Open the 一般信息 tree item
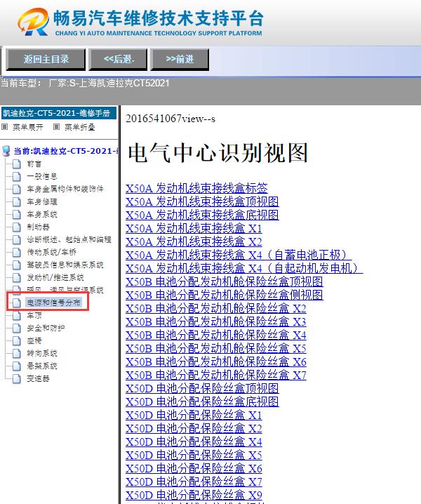The height and width of the screenshot is (504, 421). (x=42, y=176)
